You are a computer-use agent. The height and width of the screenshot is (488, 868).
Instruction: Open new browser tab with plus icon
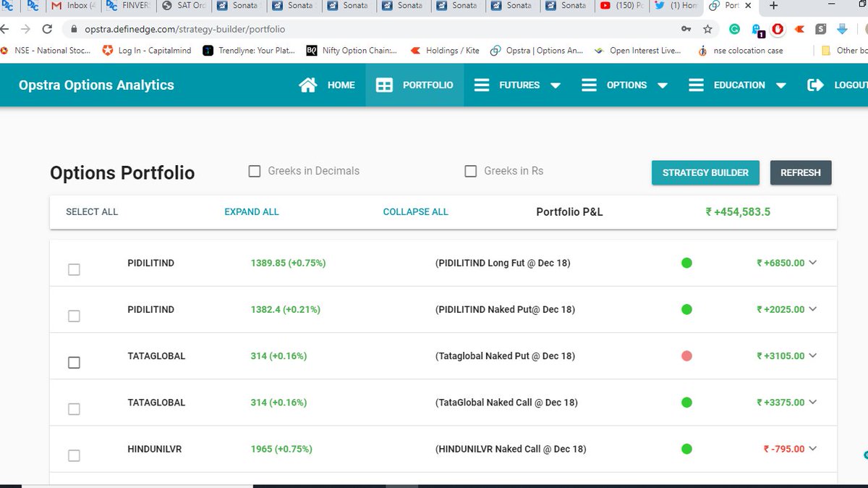(x=774, y=6)
